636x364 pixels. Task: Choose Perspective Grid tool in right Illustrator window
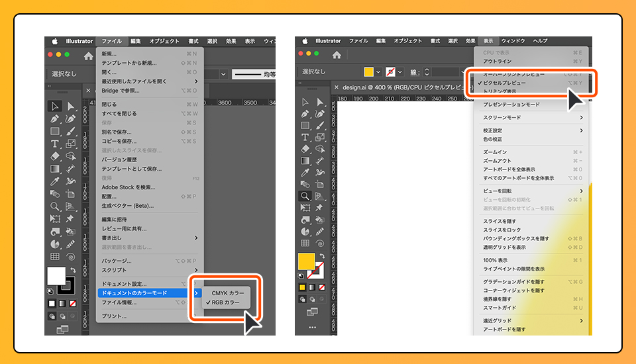pyautogui.click(x=319, y=196)
